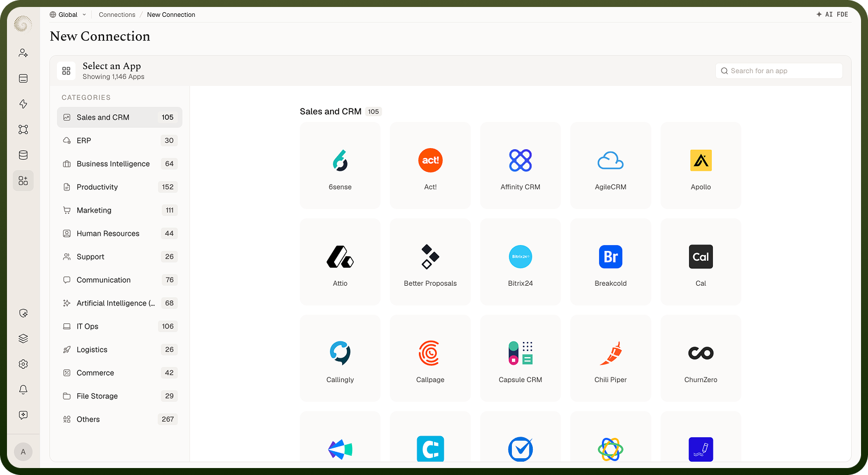Select the Others category

(x=120, y=419)
